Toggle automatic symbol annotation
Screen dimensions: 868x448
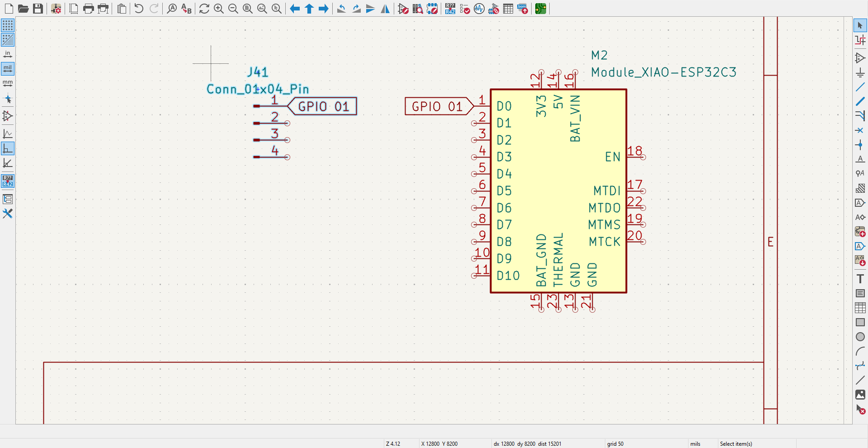tap(8, 181)
